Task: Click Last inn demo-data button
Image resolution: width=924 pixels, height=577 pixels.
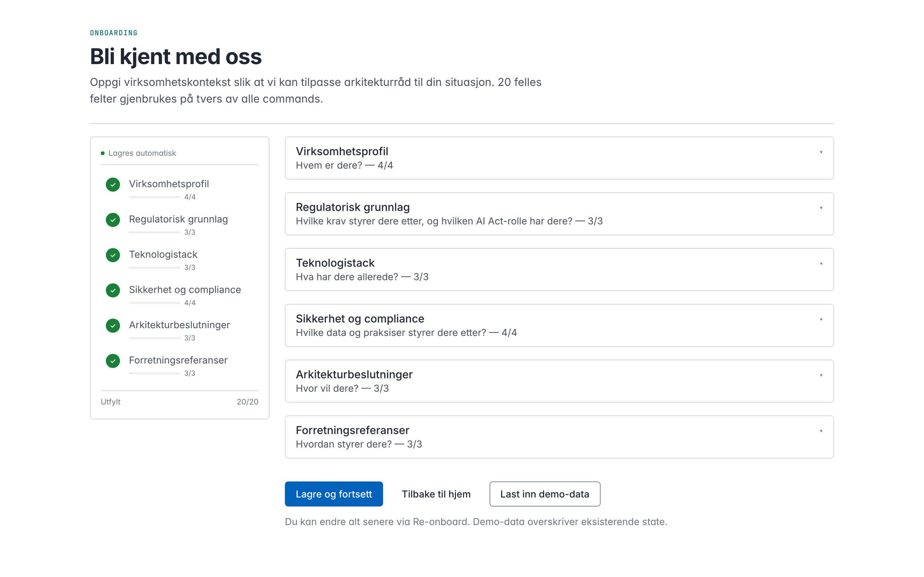Action: [x=544, y=494]
